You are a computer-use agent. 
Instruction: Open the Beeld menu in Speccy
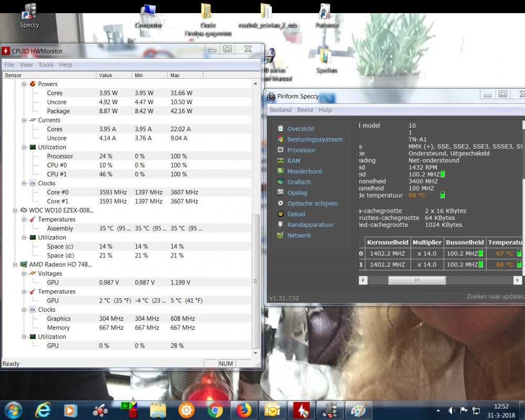pos(304,110)
